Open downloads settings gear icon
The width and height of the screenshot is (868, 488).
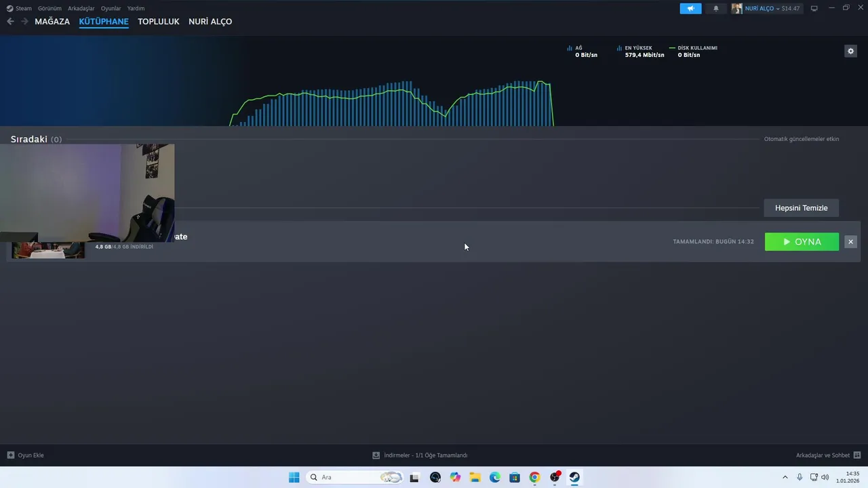850,51
